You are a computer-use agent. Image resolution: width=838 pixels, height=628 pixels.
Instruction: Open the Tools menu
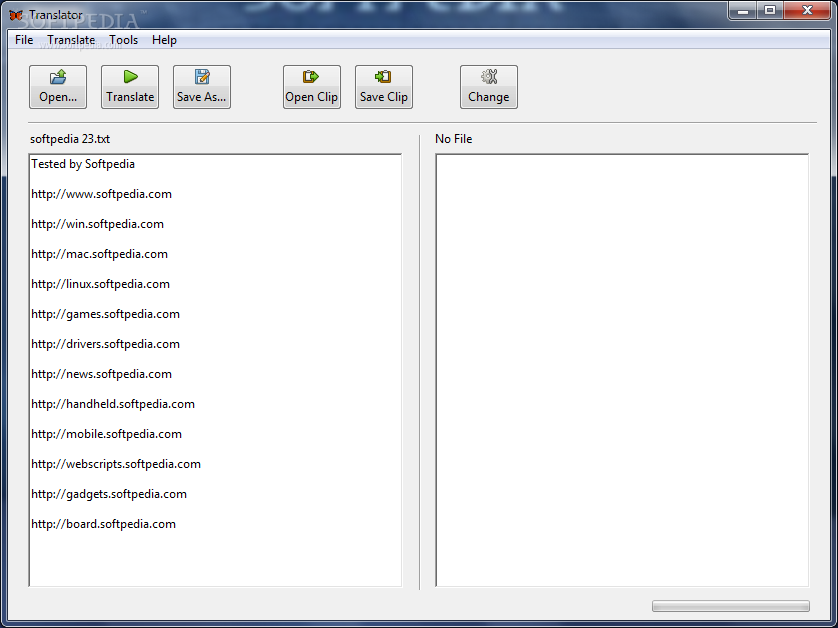[123, 40]
